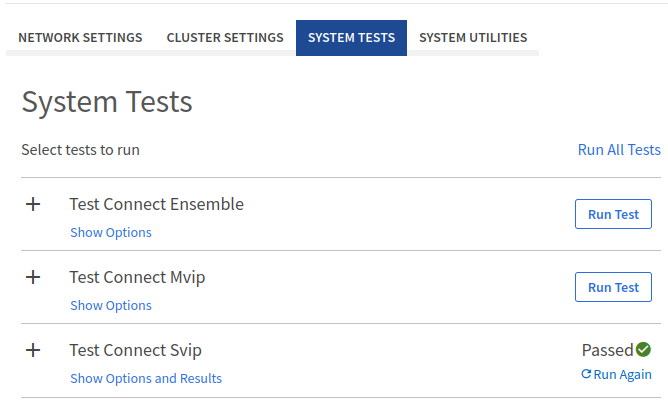
Task: Expand the Test Connect Ensemble plus icon
Action: pos(33,204)
